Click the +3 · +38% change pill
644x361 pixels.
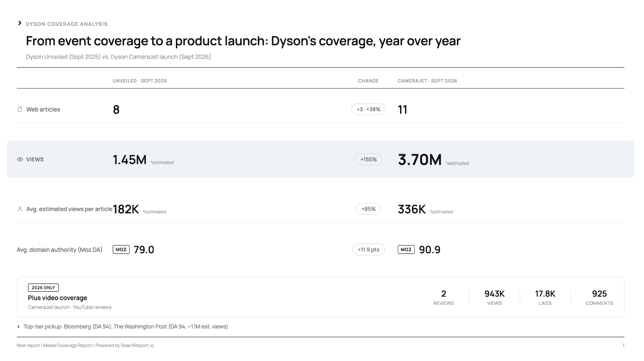point(368,109)
